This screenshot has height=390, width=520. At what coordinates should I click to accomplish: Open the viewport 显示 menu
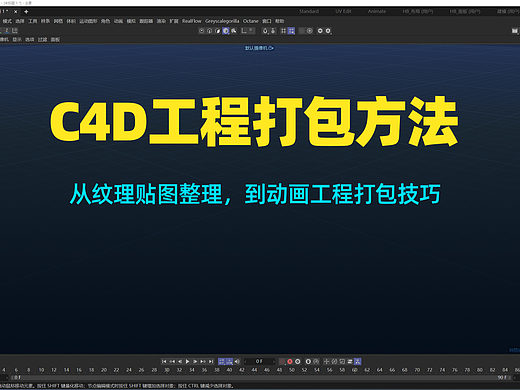17,40
